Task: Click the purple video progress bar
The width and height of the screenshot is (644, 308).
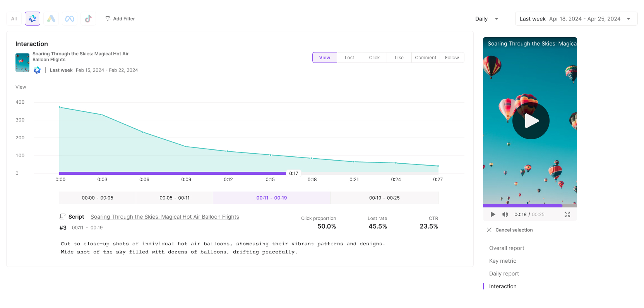Action: point(522,206)
